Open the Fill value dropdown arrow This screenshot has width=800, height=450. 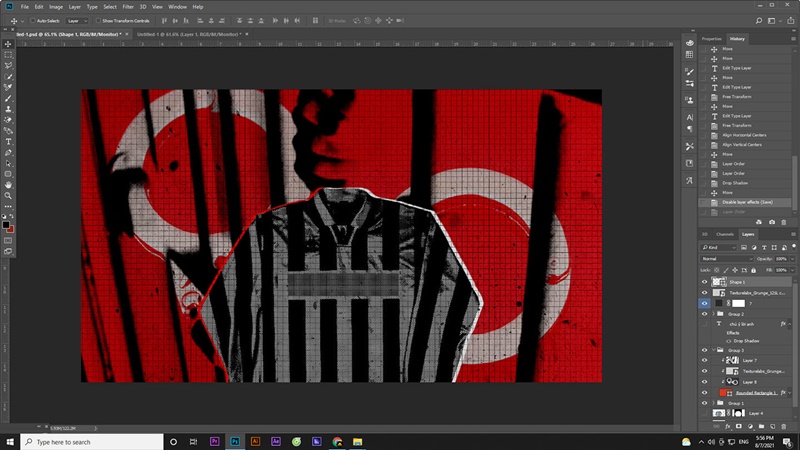coord(792,270)
